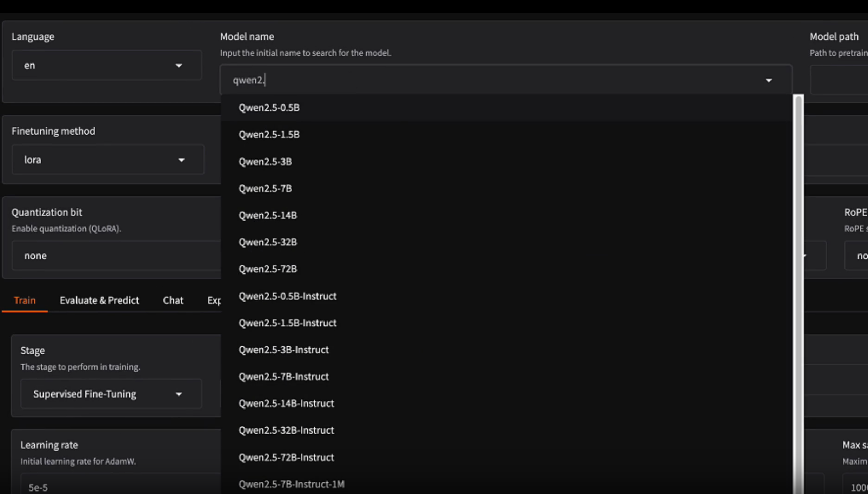Open the Language dropdown showing en
Screen dimensions: 868x494
pos(107,65)
